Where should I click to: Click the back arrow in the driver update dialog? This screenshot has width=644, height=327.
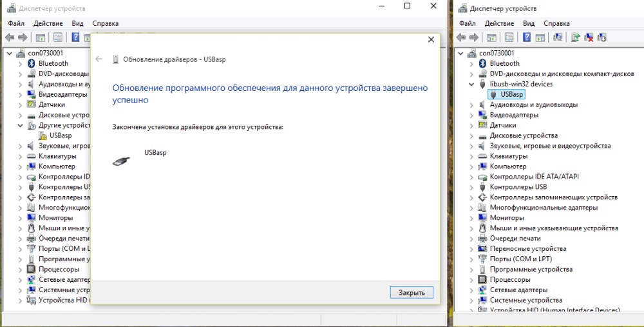coord(99,59)
